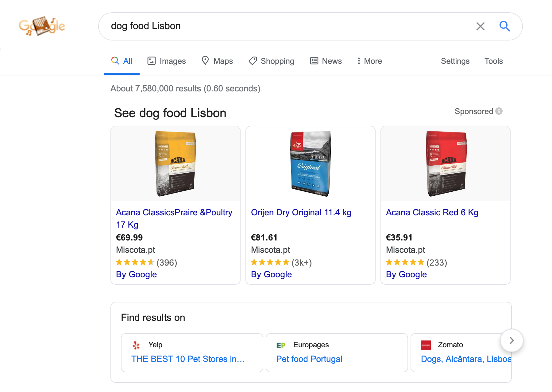Open Tools
This screenshot has width=552, height=392.
click(x=493, y=61)
